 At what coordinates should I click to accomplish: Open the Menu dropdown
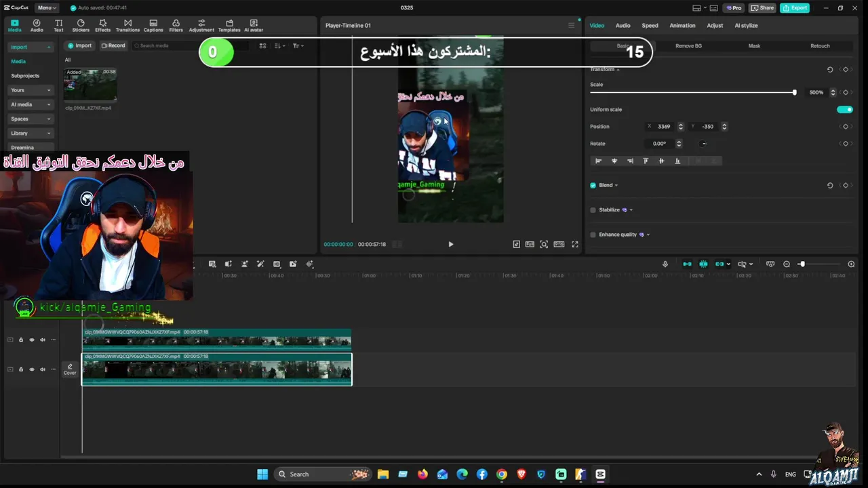47,7
